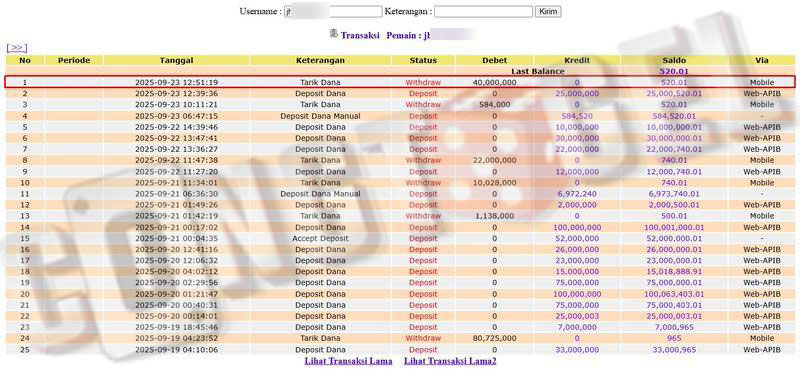Viewport: 800px width, 377px height.
Task: Click the Saldo column header
Action: coord(674,60)
